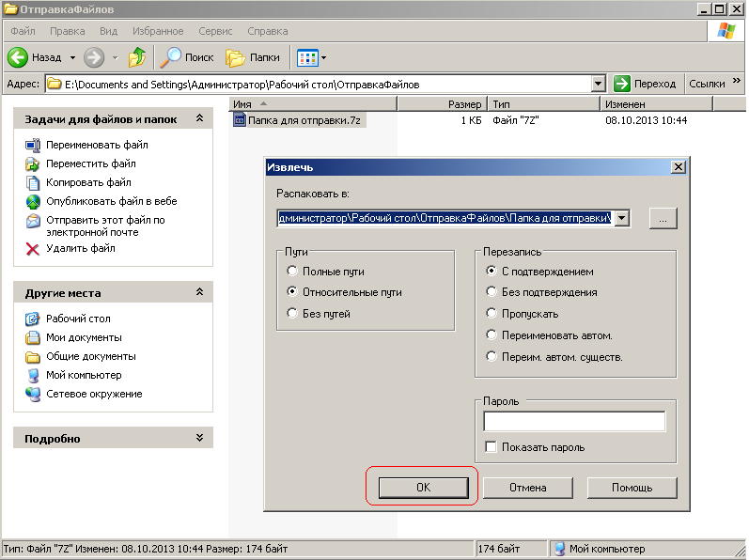749x560 pixels.
Task: Click the email envelope icon in tasks
Action: point(33,221)
